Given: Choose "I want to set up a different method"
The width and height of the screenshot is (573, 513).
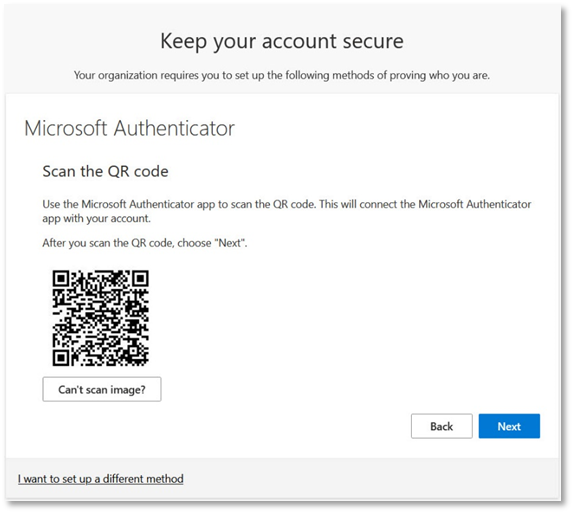Looking at the screenshot, I should [100, 479].
